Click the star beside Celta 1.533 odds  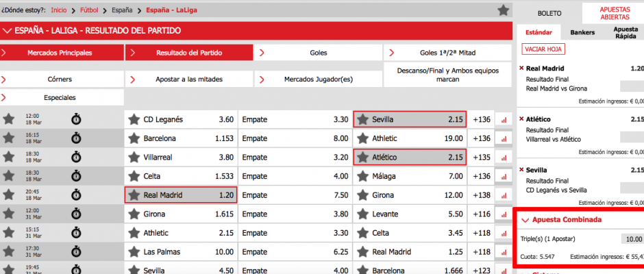tap(133, 176)
